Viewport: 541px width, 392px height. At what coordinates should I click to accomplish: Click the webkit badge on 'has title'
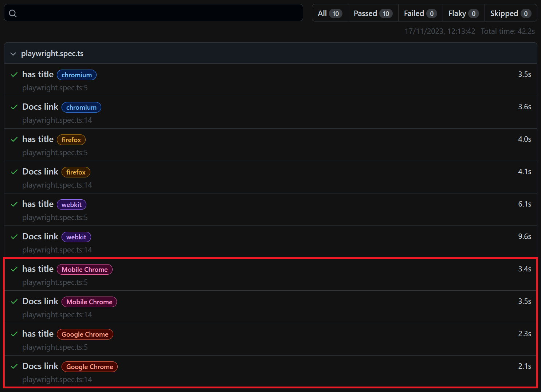click(x=71, y=205)
